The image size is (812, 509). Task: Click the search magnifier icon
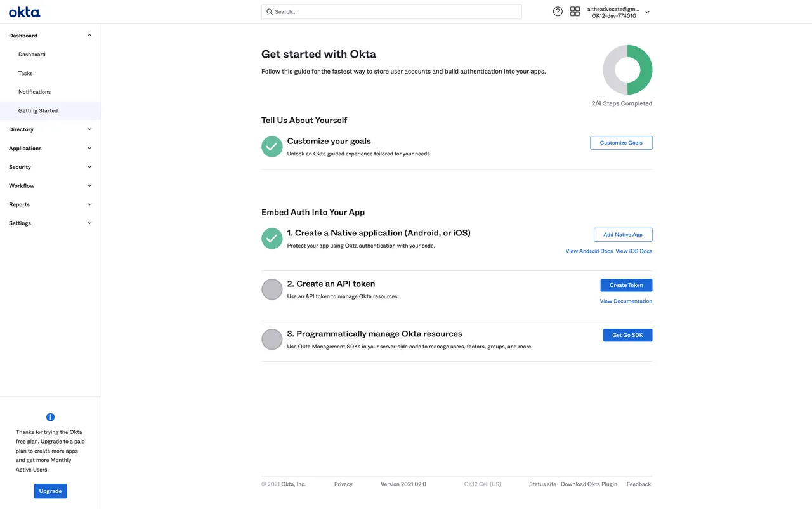click(x=270, y=11)
